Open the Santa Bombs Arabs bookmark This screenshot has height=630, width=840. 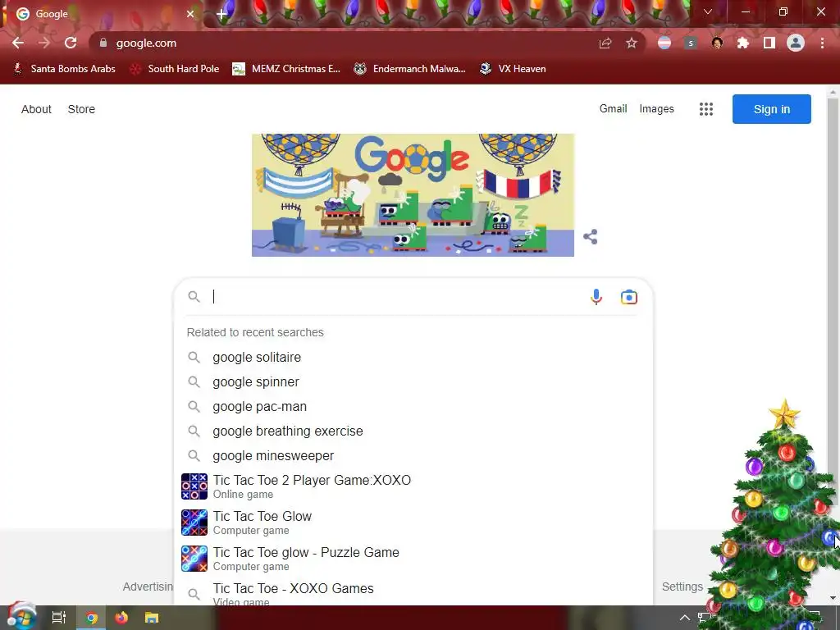click(64, 69)
